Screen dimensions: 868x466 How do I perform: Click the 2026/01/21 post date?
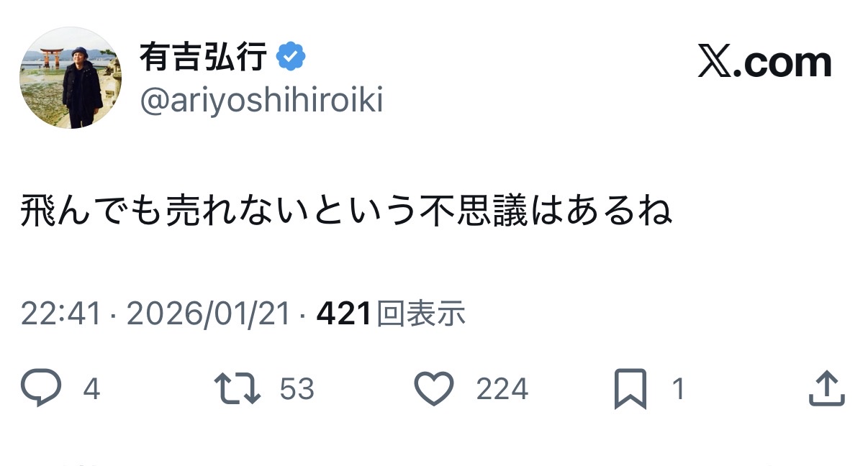209,314
